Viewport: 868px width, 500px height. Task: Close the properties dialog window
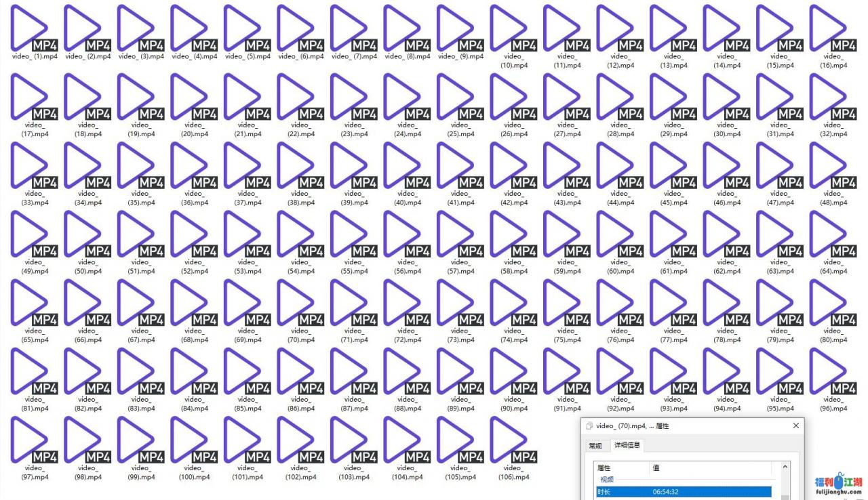point(795,425)
